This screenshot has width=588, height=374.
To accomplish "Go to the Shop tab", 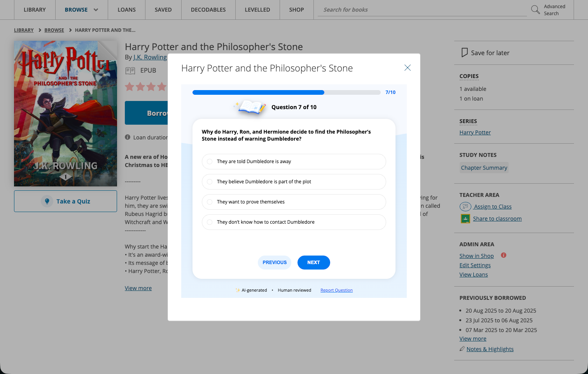I will point(297,10).
